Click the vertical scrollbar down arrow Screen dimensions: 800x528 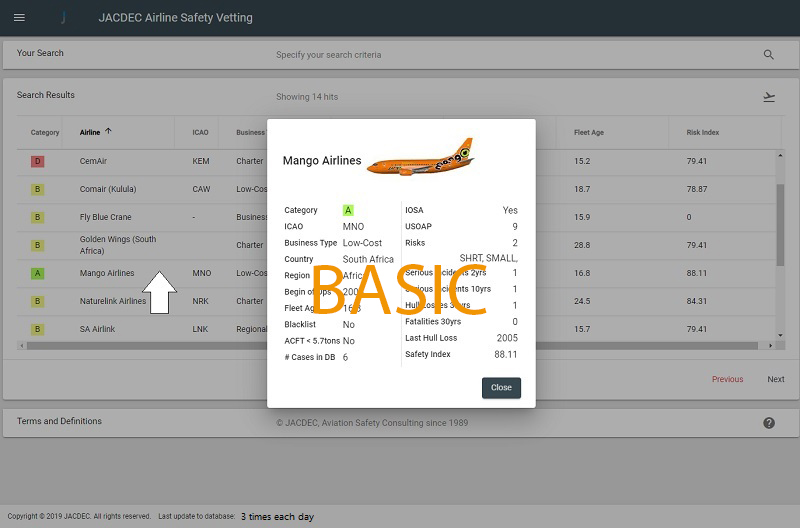pos(780,335)
